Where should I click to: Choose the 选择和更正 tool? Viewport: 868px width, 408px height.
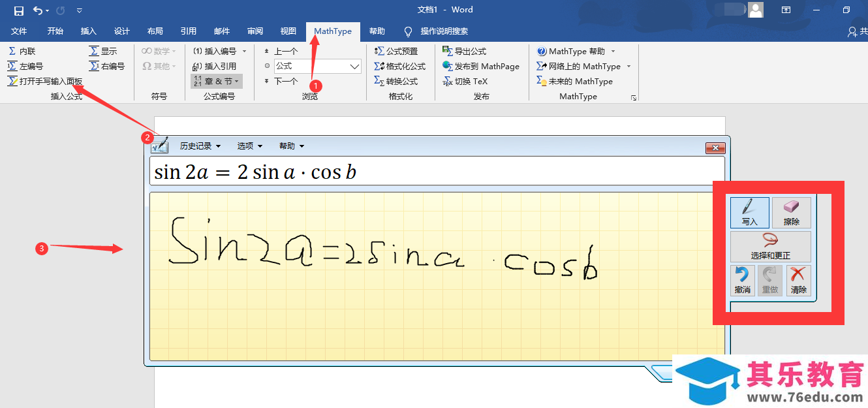pos(771,246)
